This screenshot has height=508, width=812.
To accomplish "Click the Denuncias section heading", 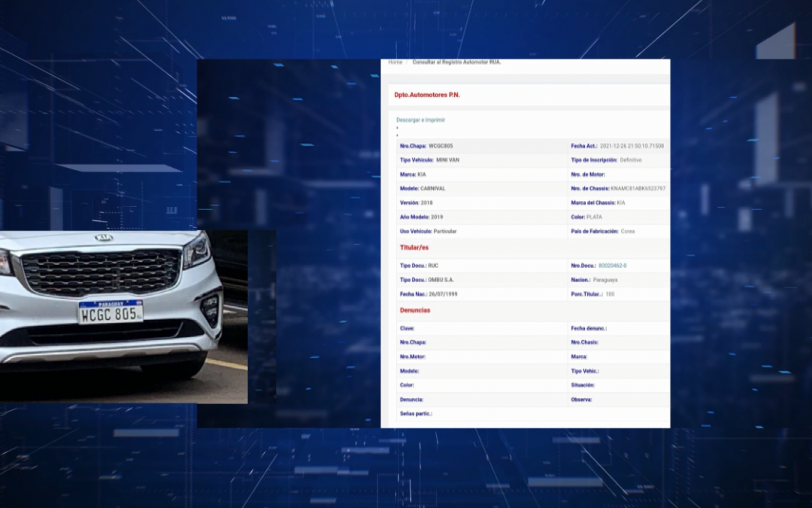I will [415, 310].
